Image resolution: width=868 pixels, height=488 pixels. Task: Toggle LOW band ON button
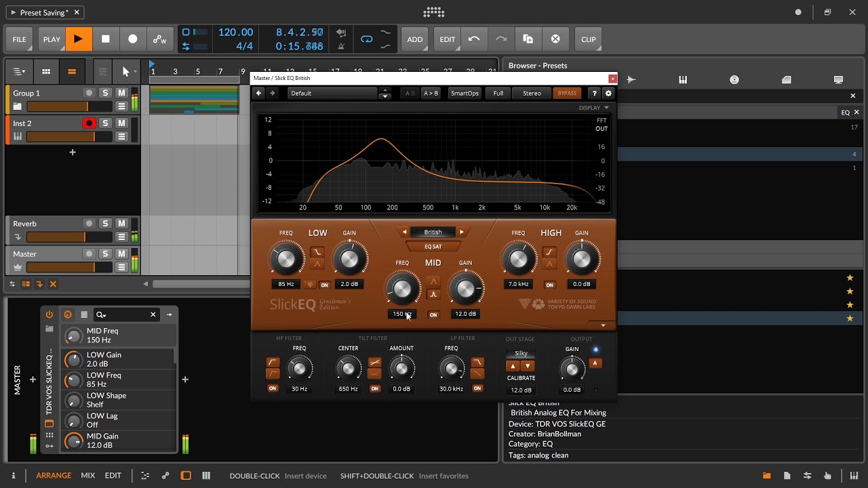click(x=324, y=285)
